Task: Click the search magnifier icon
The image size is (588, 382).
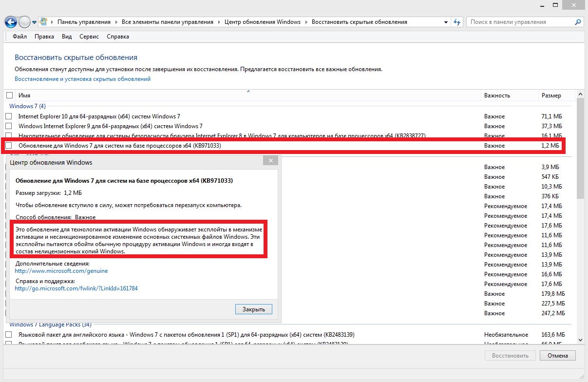Action: click(x=578, y=22)
